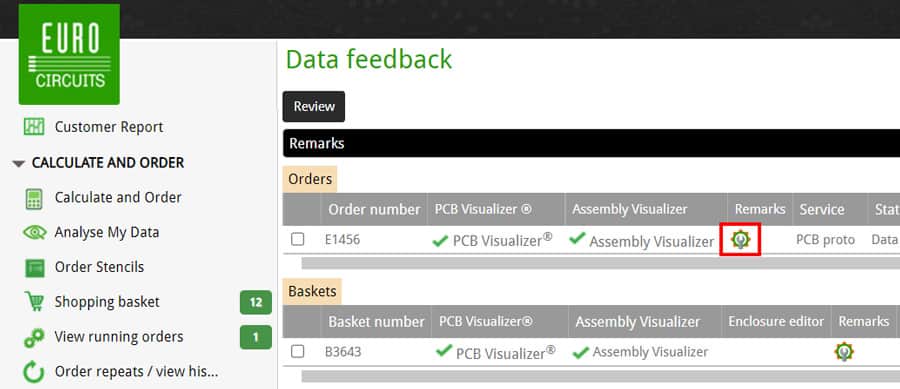Click the Shopping basket cart icon

pos(34,301)
